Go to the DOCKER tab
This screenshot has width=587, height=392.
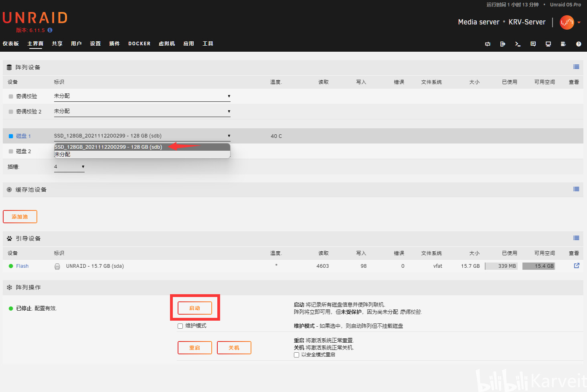click(x=140, y=44)
